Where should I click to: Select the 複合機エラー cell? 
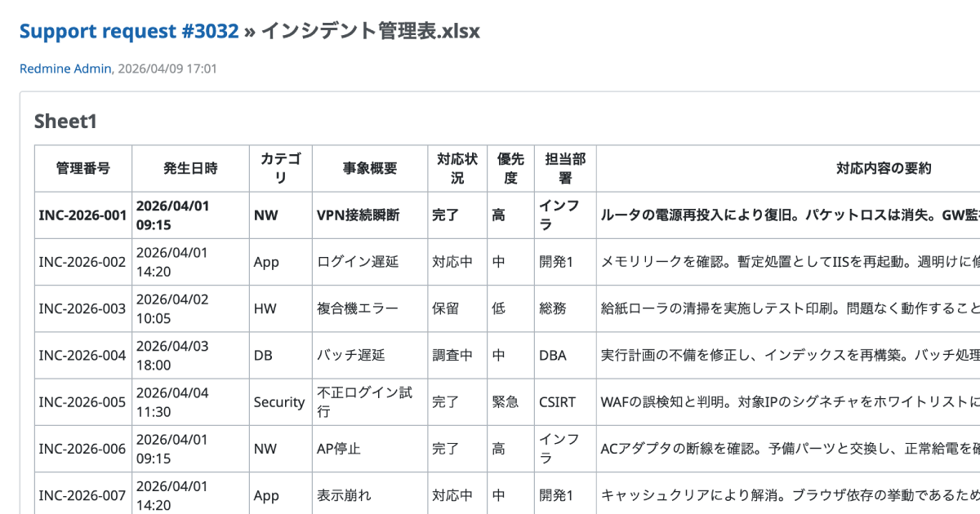(x=357, y=308)
